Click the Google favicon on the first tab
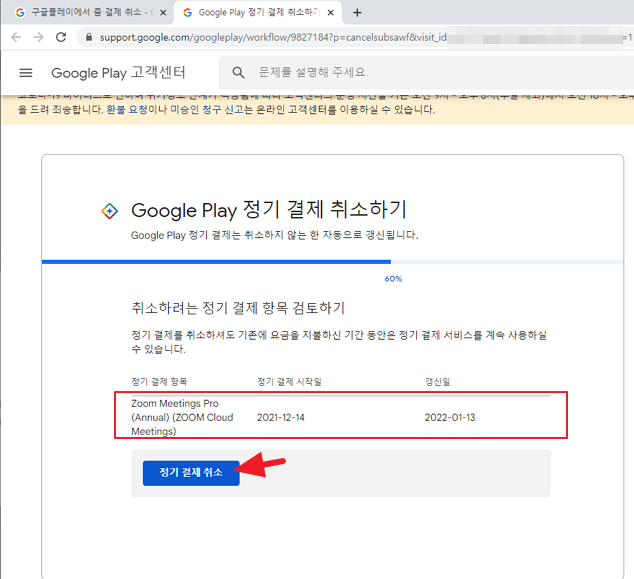Image resolution: width=634 pixels, height=579 pixels. (x=20, y=13)
